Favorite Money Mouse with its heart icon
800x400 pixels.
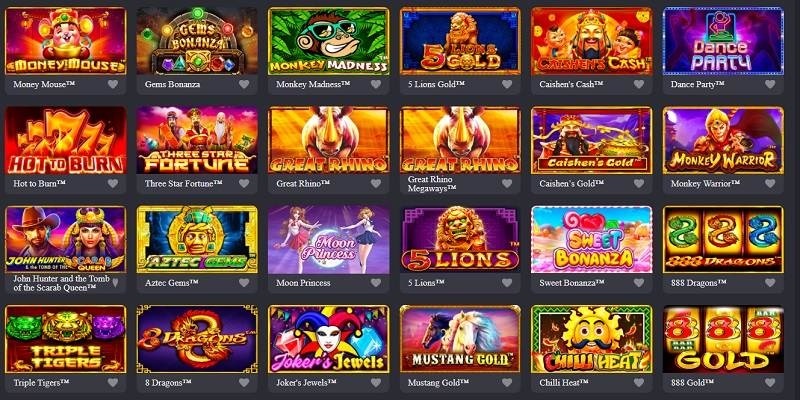point(113,84)
